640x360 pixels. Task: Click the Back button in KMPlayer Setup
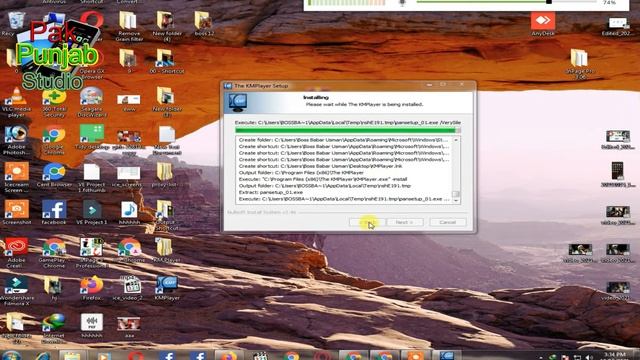point(367,222)
